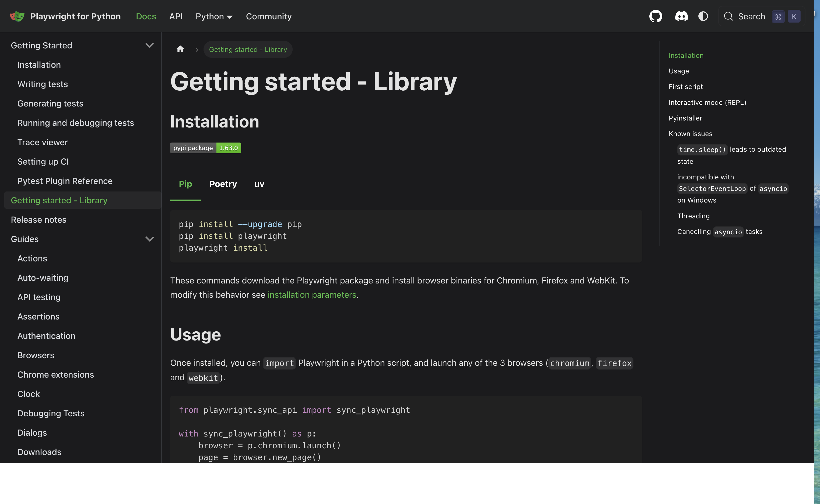Click the pypi package 1.63.0 badge

click(x=205, y=148)
